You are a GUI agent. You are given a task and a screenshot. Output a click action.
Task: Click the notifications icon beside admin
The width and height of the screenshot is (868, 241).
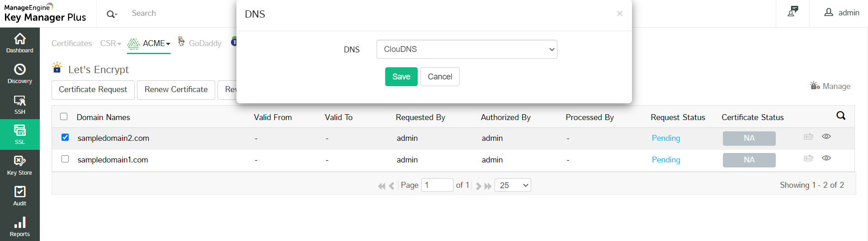[793, 12]
